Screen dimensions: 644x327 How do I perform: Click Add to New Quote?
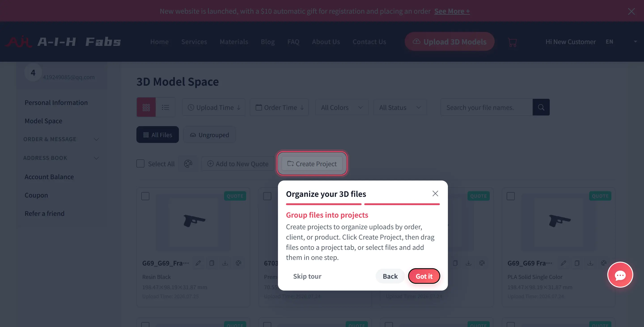pos(238,164)
